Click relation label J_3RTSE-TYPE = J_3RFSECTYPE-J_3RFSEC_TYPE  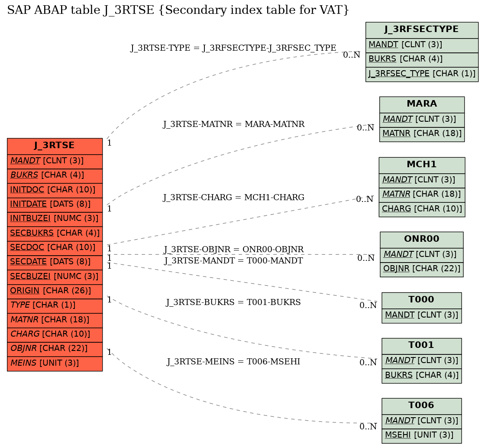[233, 48]
